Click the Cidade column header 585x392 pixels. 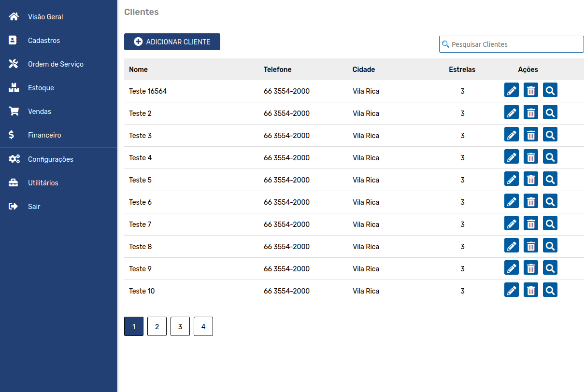point(364,70)
